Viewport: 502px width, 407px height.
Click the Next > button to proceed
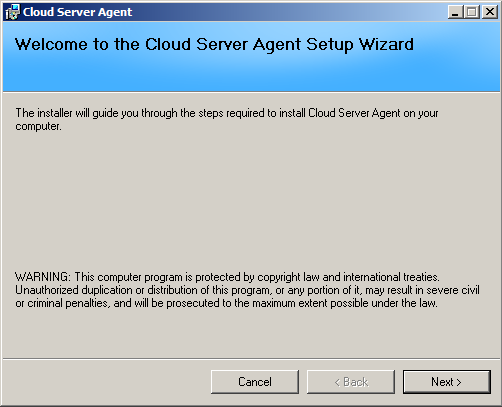coord(446,382)
